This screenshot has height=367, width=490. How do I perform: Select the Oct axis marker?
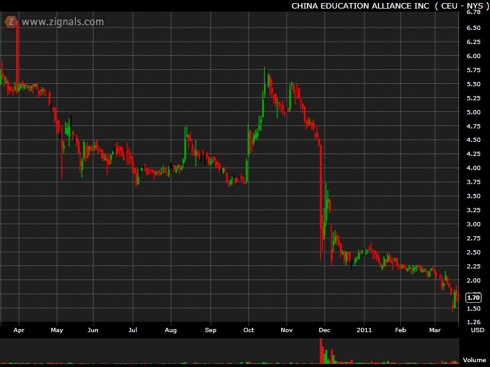point(249,330)
